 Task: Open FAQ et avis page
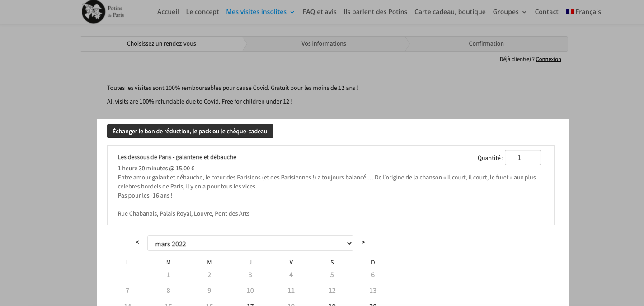pyautogui.click(x=320, y=12)
